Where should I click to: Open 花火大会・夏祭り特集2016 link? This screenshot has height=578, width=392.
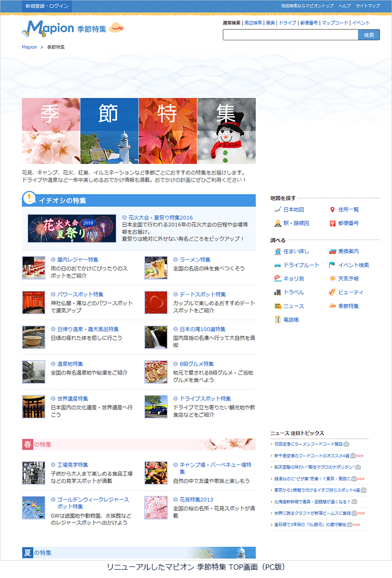coord(160,218)
